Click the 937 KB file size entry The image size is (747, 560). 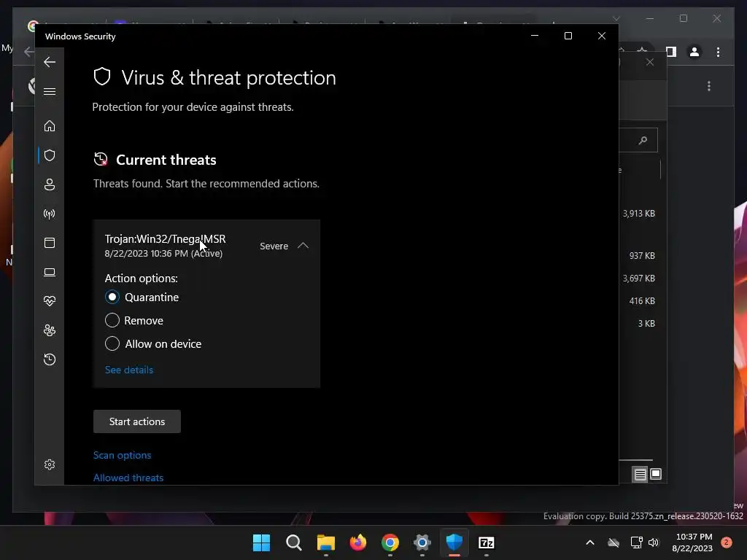(x=642, y=256)
